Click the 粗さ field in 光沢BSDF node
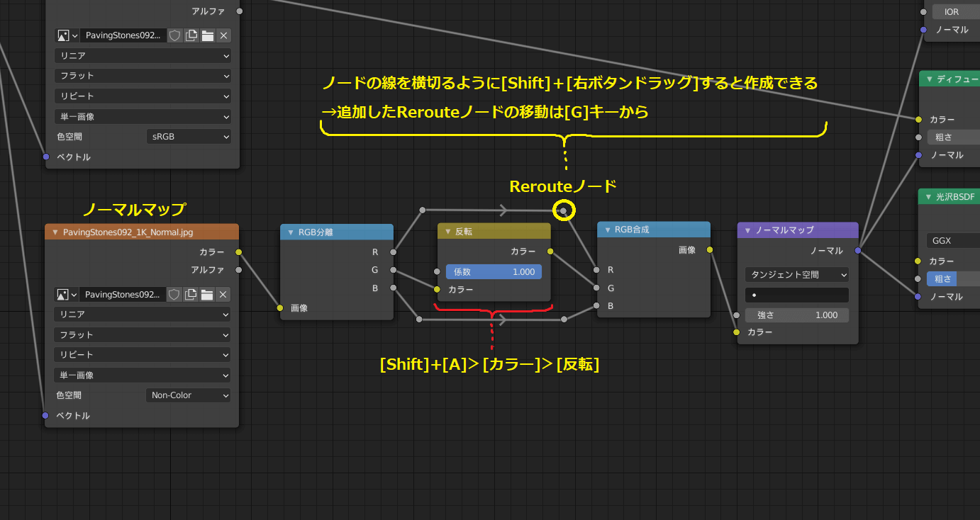The width and height of the screenshot is (980, 520). [953, 279]
